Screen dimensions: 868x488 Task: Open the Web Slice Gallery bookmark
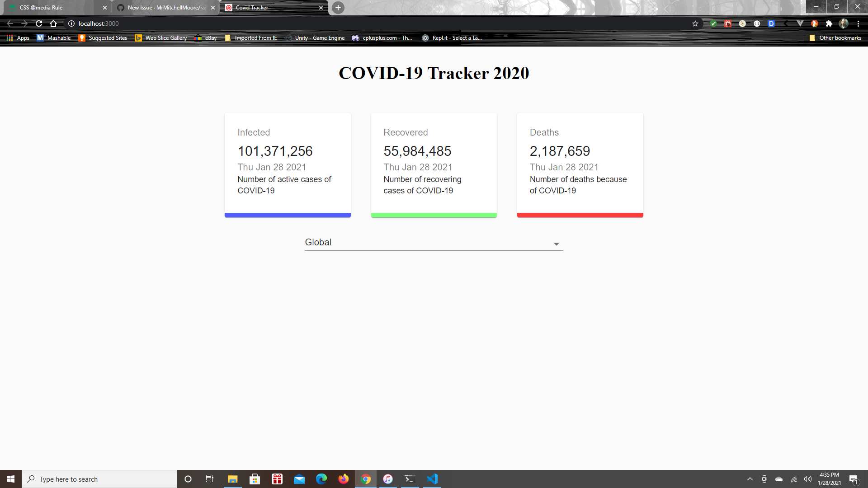(x=161, y=38)
